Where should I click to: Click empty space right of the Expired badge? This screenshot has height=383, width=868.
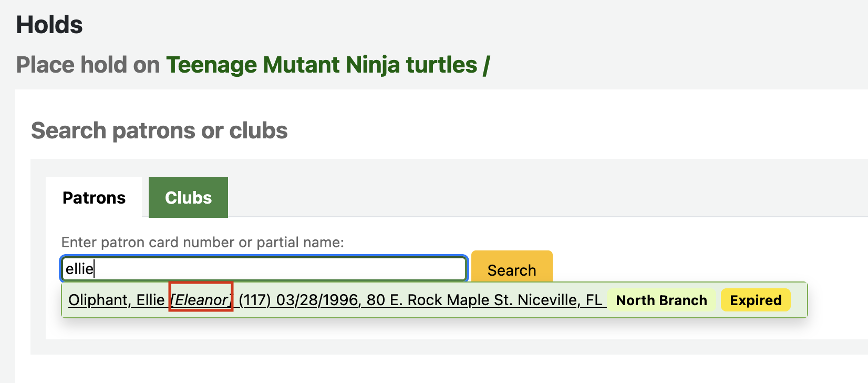point(798,300)
